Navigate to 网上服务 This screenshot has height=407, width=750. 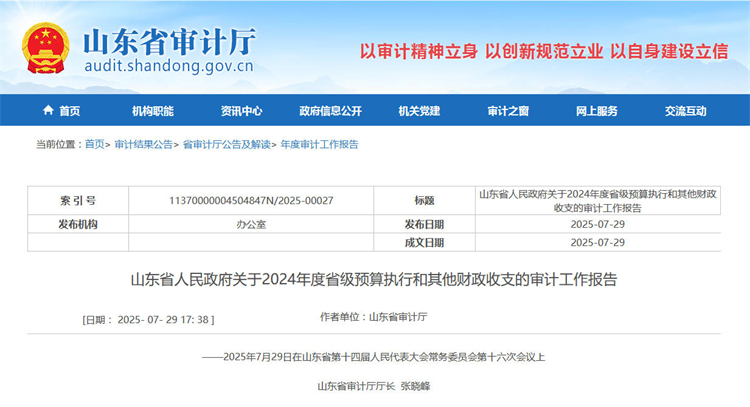pos(596,111)
